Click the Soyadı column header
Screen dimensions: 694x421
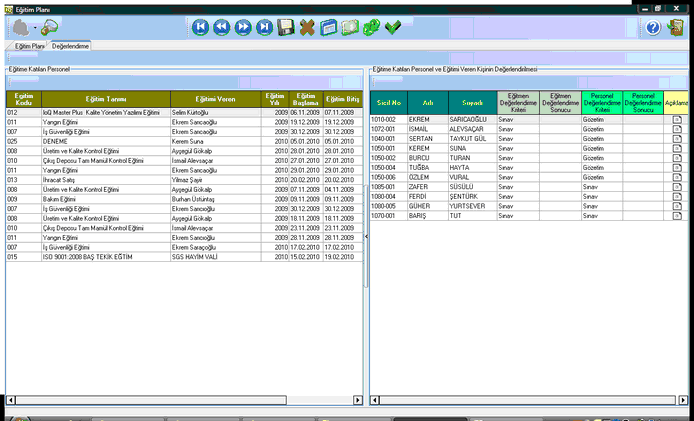coord(472,103)
